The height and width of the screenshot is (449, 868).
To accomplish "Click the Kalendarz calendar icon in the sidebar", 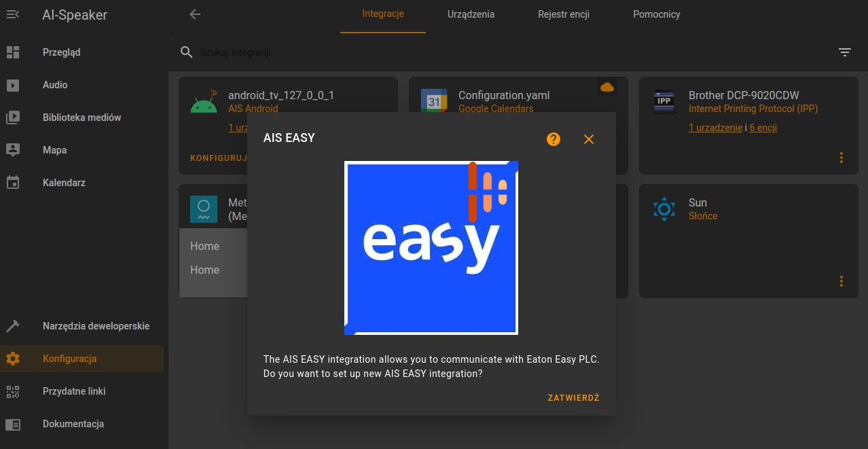I will (x=13, y=183).
